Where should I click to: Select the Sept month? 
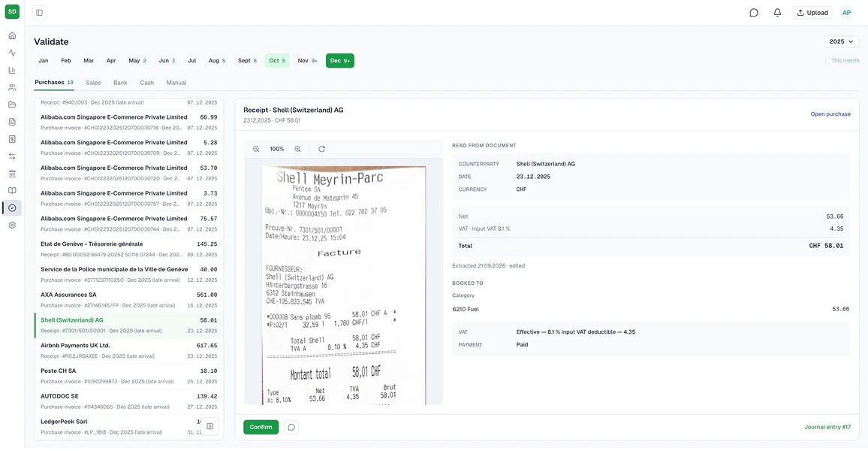click(x=247, y=60)
